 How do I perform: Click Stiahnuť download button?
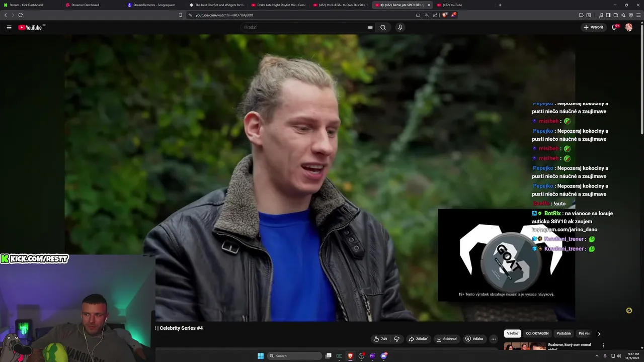(x=446, y=339)
